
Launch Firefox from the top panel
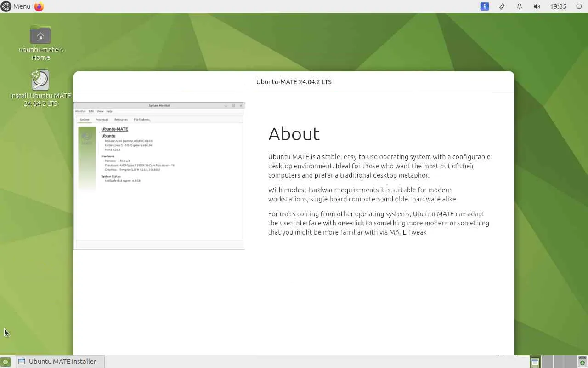point(39,6)
